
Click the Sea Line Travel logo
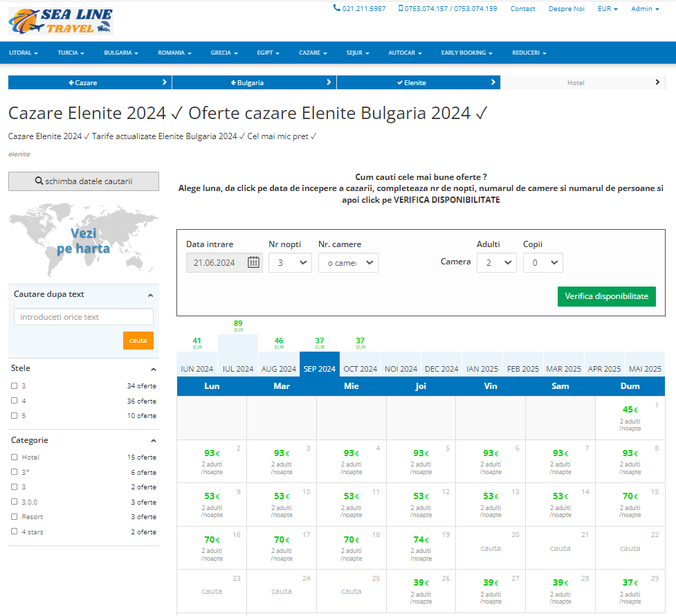click(60, 21)
